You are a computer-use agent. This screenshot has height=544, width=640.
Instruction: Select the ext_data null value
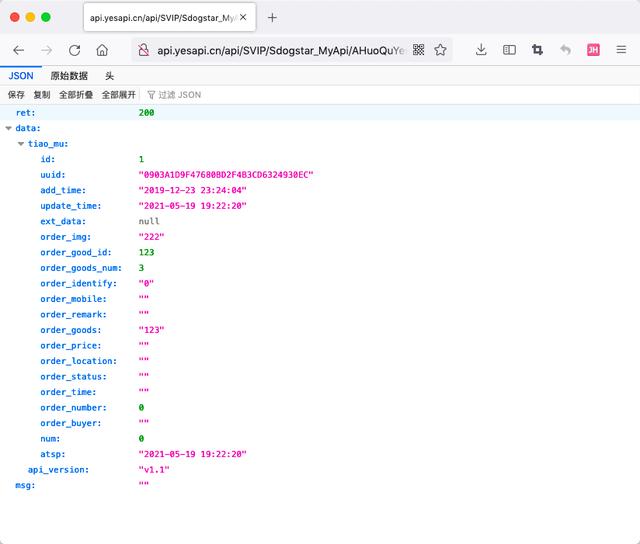pos(149,221)
